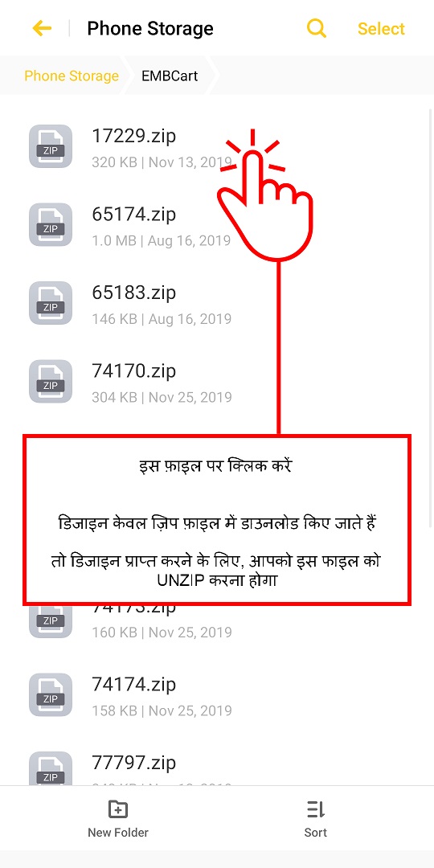Select the EMBCart breadcrumb segment

(x=170, y=76)
